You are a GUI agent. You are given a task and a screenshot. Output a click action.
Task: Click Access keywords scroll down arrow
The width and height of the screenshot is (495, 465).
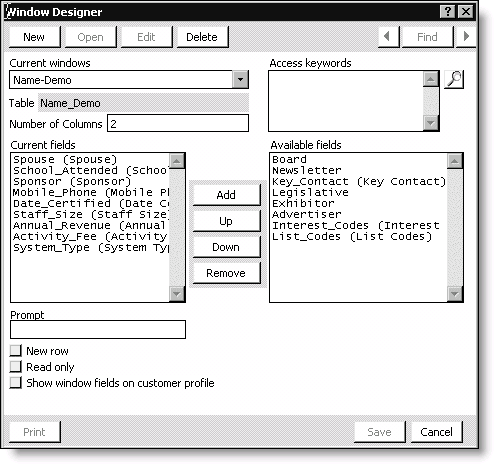coord(431,123)
